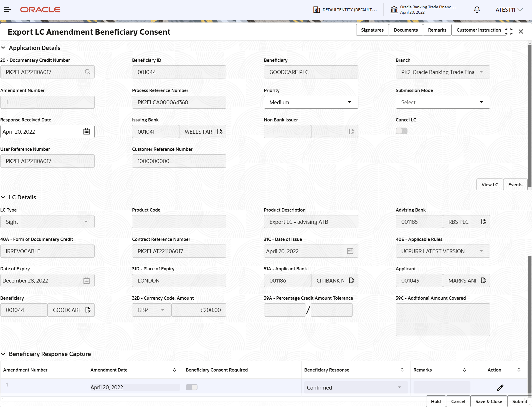View Issuing Bank WELLS FAR party details icon
This screenshot has height=407, width=532.
(x=220, y=131)
